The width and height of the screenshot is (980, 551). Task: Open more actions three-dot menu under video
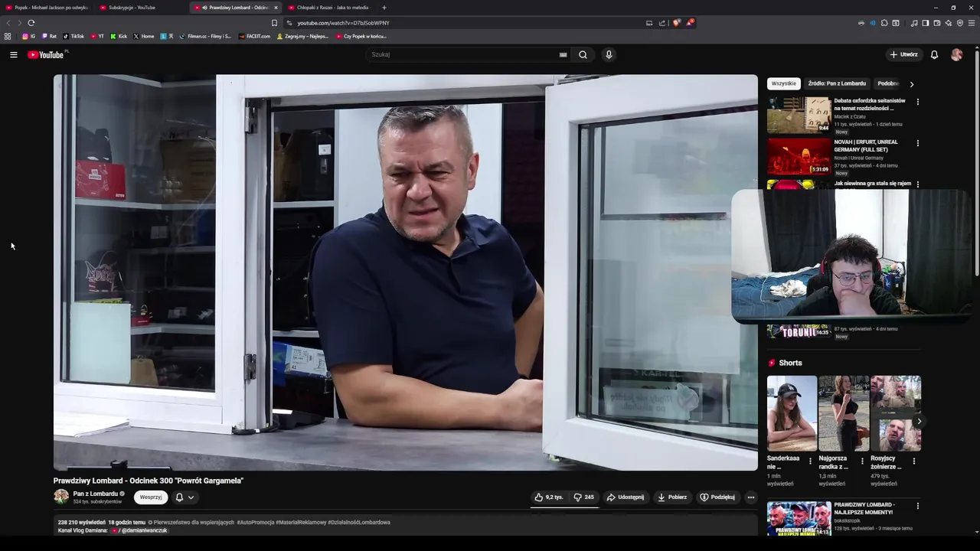tap(751, 497)
